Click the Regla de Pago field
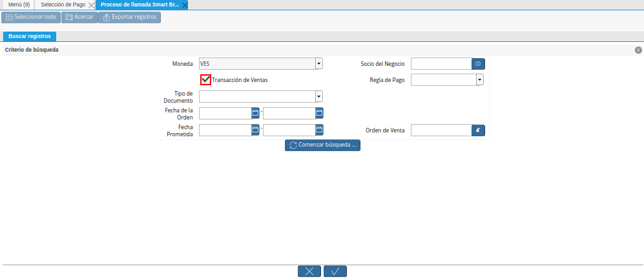Screen dimensions: 644x279 point(444,79)
